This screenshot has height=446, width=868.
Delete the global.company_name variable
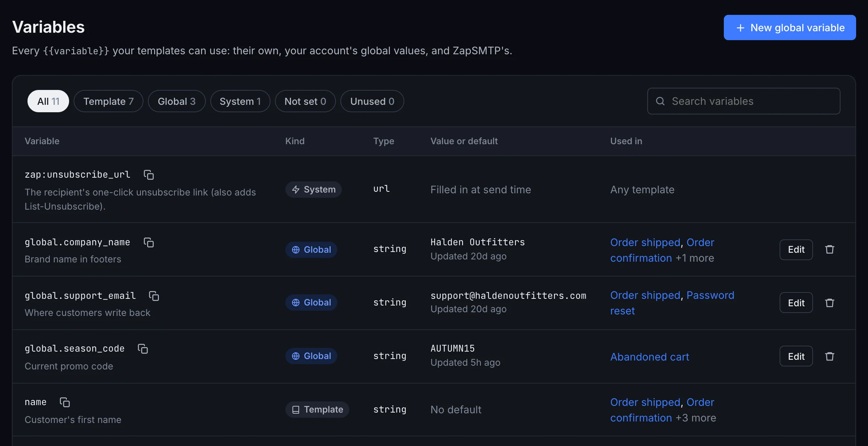830,249
